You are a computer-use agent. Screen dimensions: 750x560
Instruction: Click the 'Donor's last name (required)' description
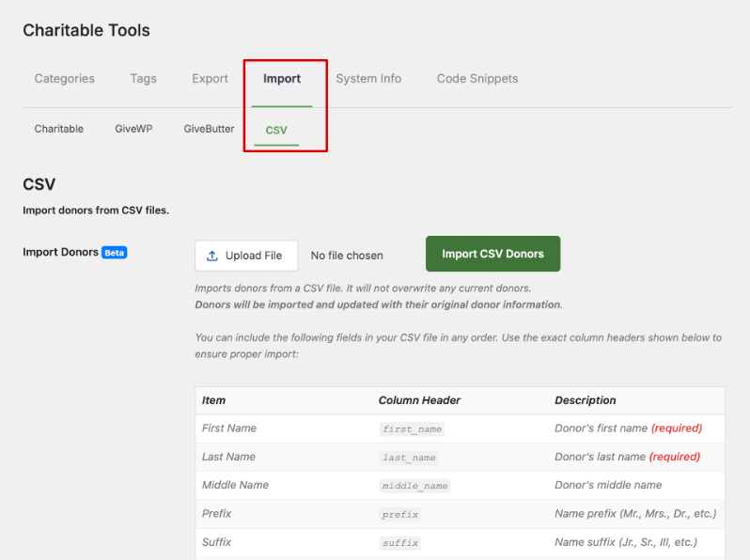[x=627, y=457]
